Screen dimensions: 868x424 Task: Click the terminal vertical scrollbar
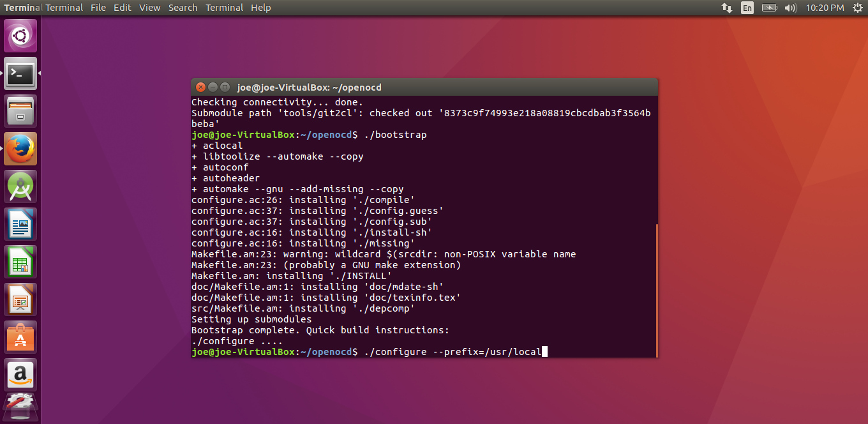pyautogui.click(x=656, y=291)
